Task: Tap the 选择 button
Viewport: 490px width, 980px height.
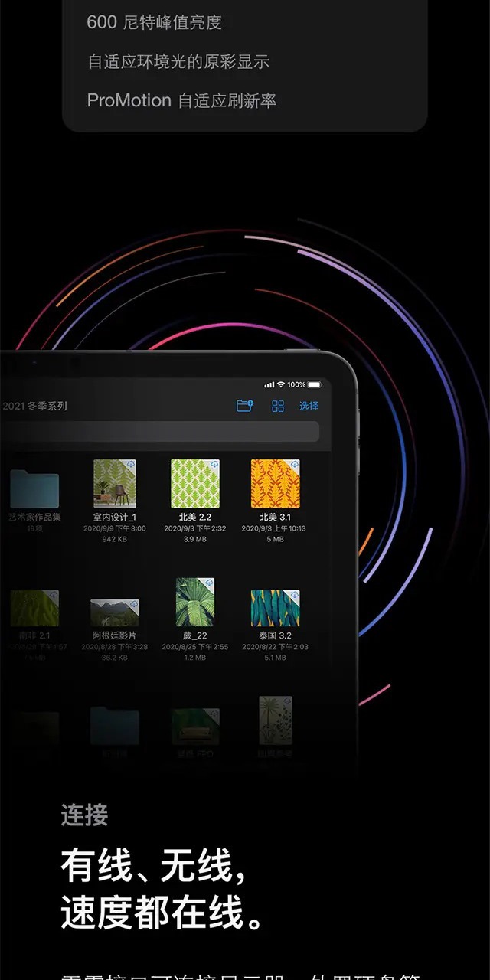Action: pos(309,406)
